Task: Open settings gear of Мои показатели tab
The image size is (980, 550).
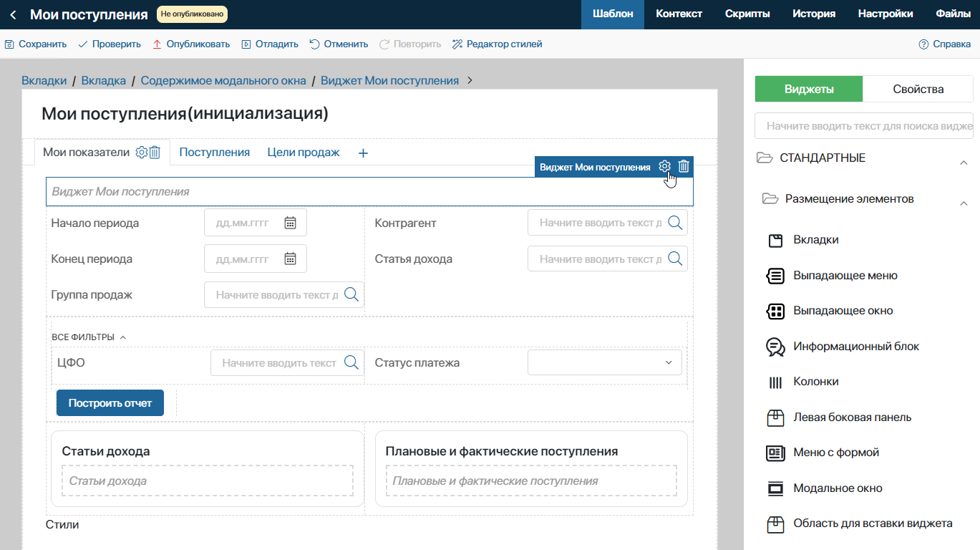Action: click(x=142, y=152)
